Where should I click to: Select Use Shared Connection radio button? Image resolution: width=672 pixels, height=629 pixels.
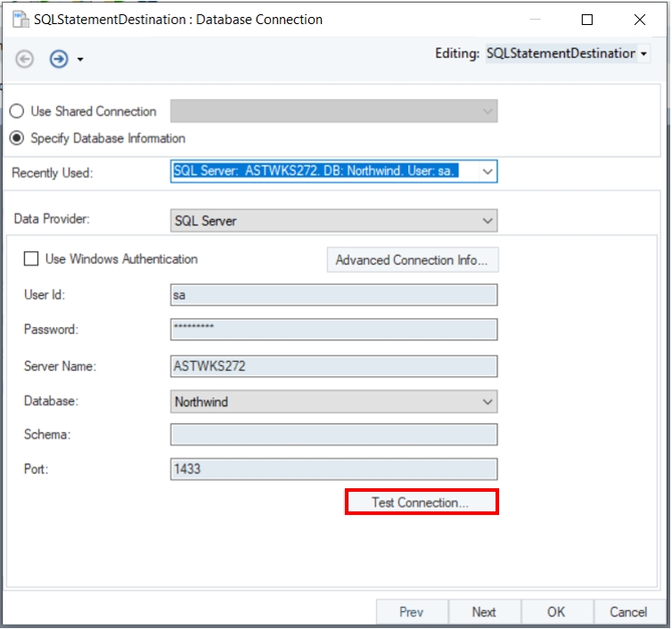click(x=17, y=111)
